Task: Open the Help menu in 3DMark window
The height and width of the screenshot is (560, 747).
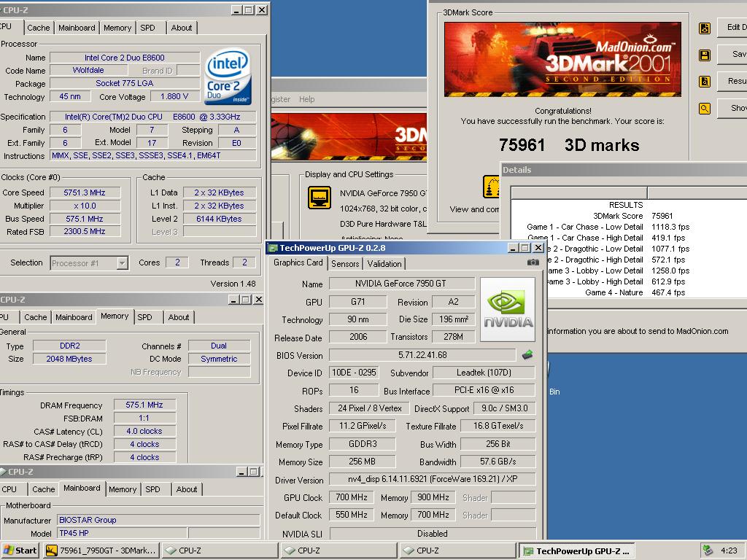Action: coord(307,99)
